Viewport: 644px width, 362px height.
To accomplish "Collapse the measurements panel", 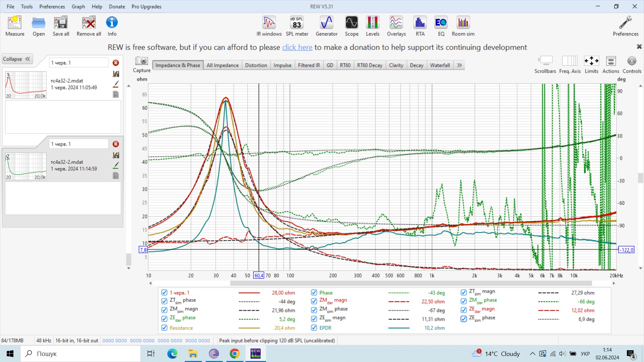I will coord(17,59).
